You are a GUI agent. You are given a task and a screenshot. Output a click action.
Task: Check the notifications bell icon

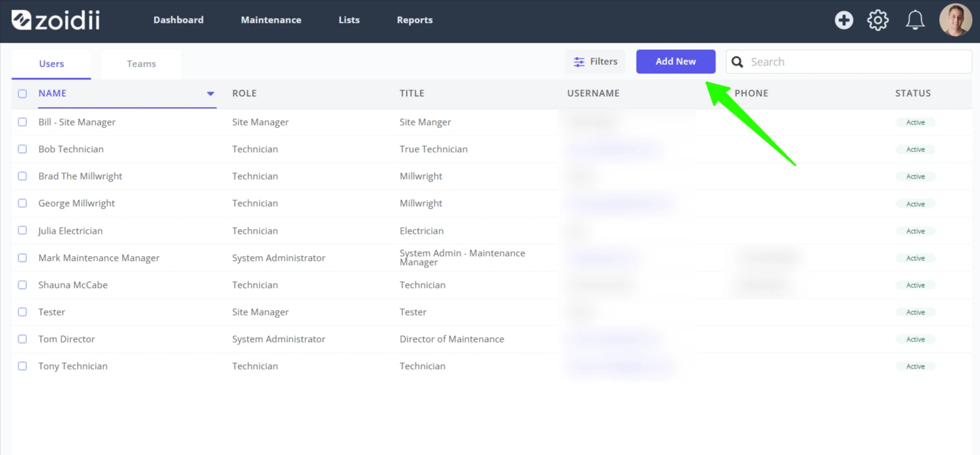click(x=915, y=20)
